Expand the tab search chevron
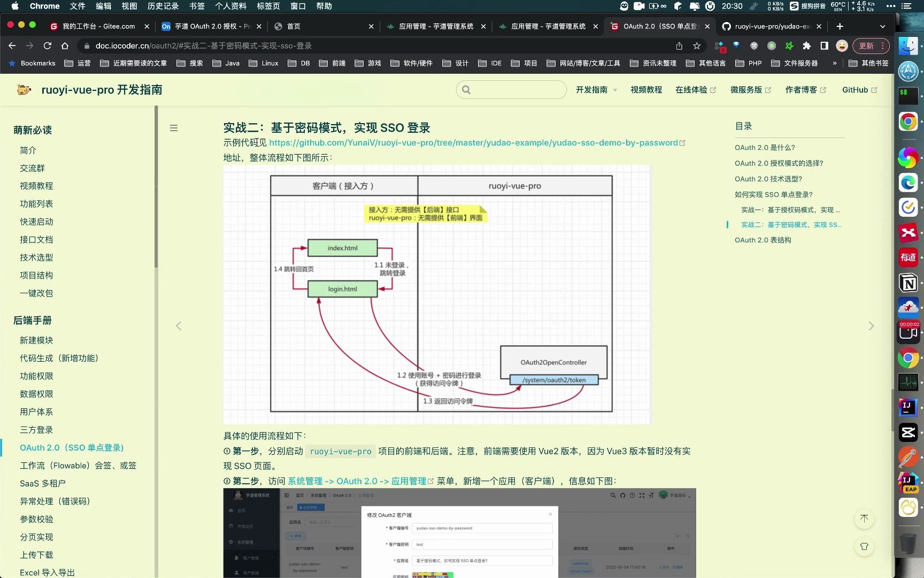 882,26
